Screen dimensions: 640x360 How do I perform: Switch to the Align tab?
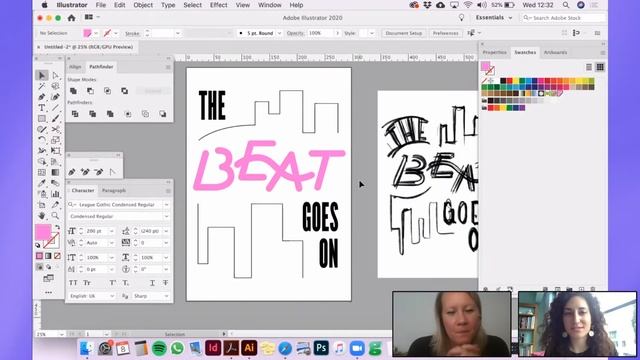[75, 67]
